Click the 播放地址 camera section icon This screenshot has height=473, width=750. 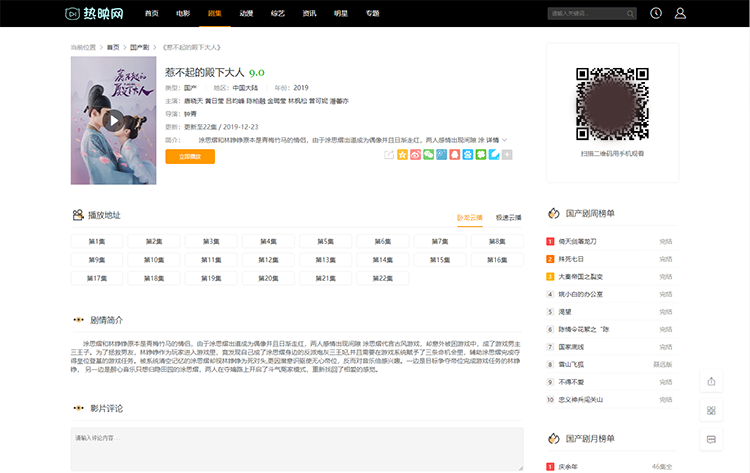(x=78, y=215)
